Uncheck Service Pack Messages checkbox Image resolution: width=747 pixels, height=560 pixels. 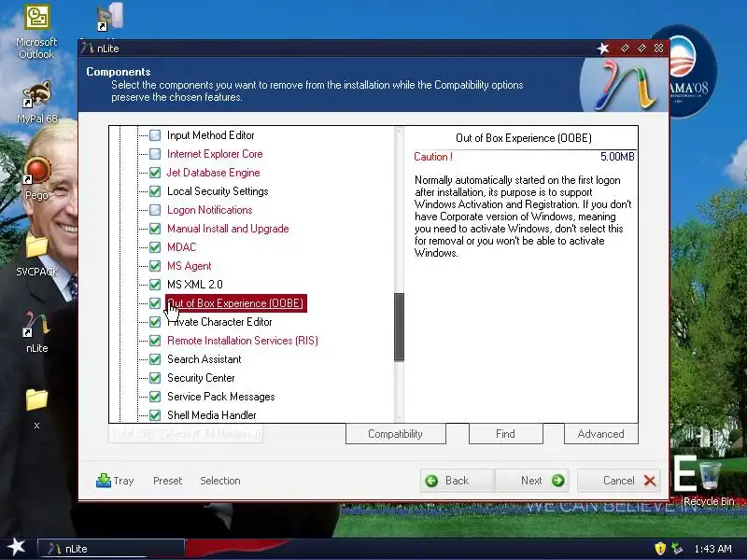coord(155,397)
